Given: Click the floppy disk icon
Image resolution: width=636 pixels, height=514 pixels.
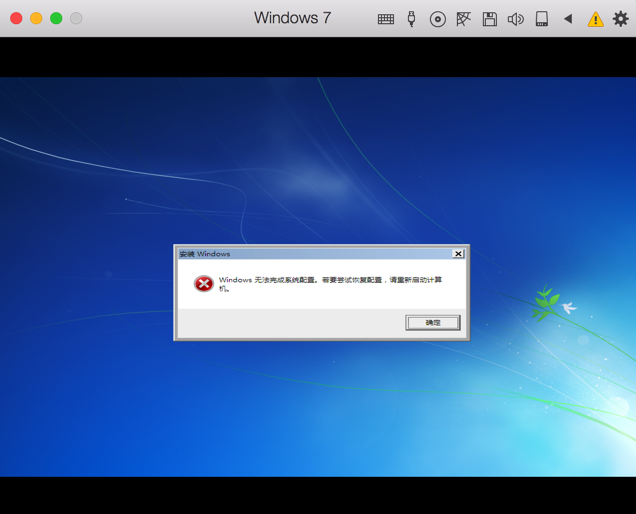Looking at the screenshot, I should pos(490,19).
